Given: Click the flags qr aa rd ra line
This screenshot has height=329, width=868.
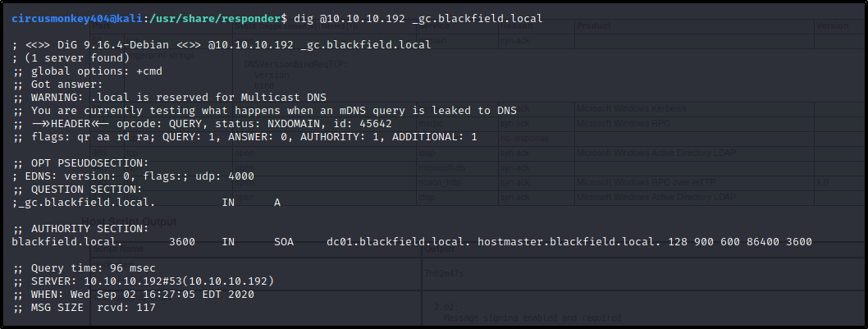Looking at the screenshot, I should [x=244, y=136].
